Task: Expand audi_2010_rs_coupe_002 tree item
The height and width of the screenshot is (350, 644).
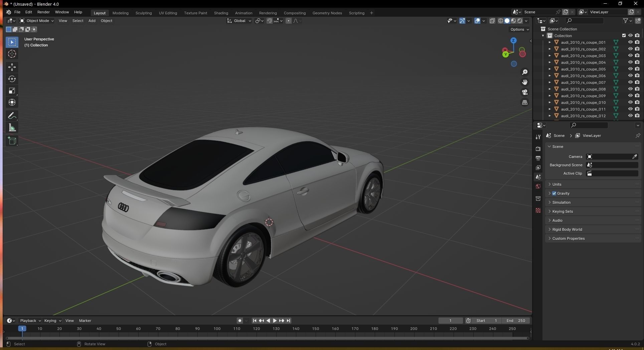Action: point(550,49)
